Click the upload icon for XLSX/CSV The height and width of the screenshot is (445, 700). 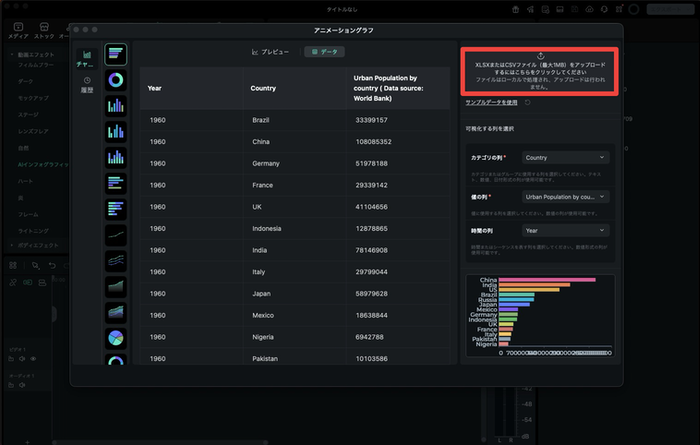pos(540,55)
